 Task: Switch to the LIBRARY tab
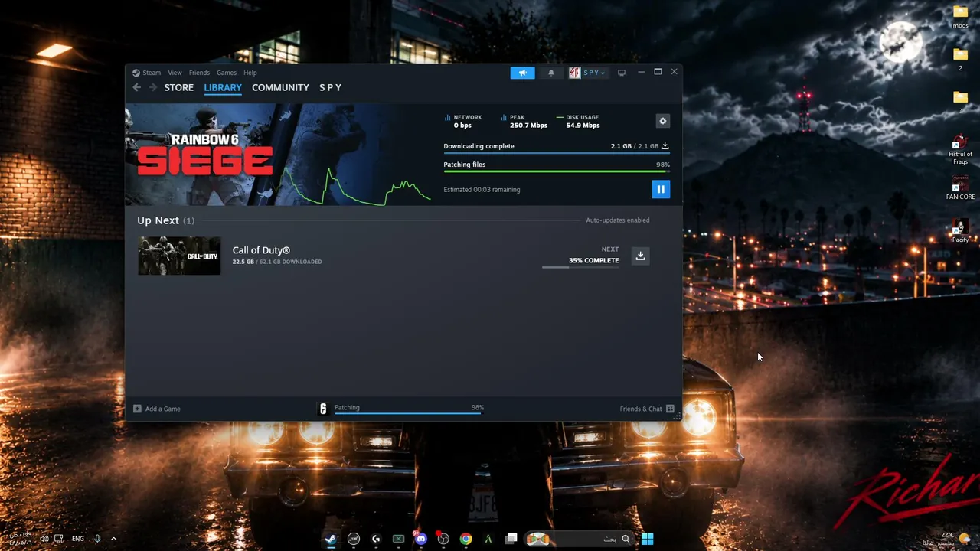223,87
